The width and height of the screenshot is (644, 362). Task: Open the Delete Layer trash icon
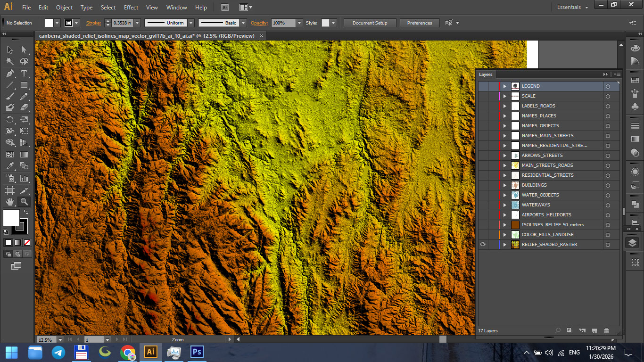pos(606,330)
